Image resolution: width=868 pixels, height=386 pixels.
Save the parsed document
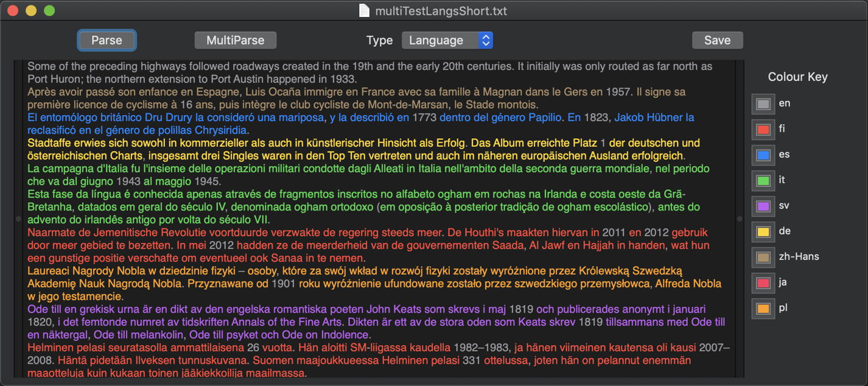[717, 40]
